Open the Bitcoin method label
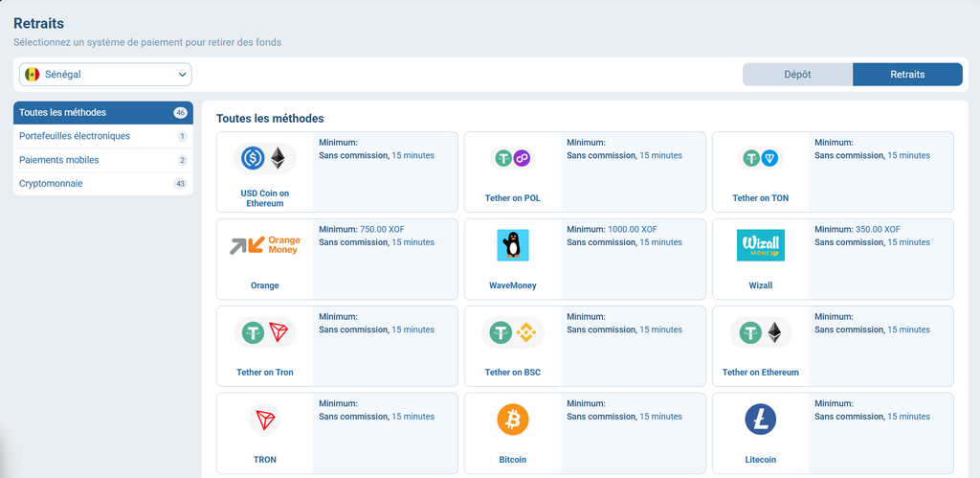 pos(513,459)
